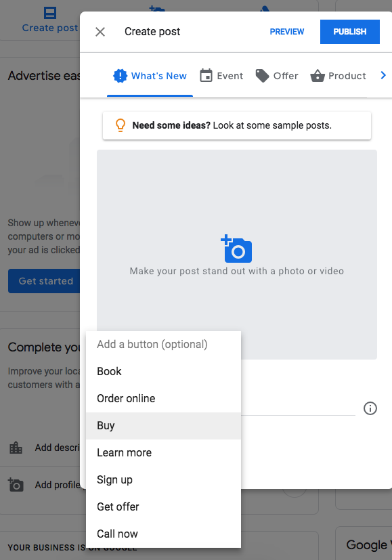
Task: Click the Create post icon in the background bar
Action: click(x=49, y=12)
